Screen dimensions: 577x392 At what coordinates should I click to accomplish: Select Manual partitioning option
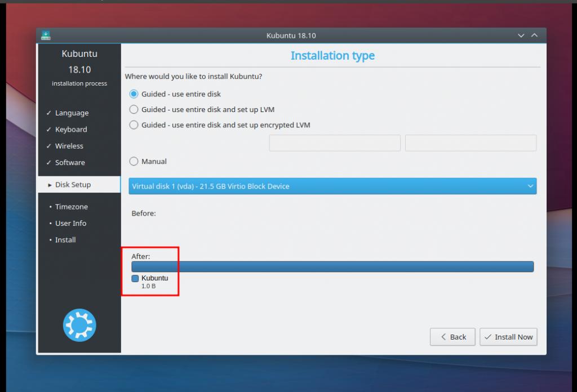tap(134, 162)
